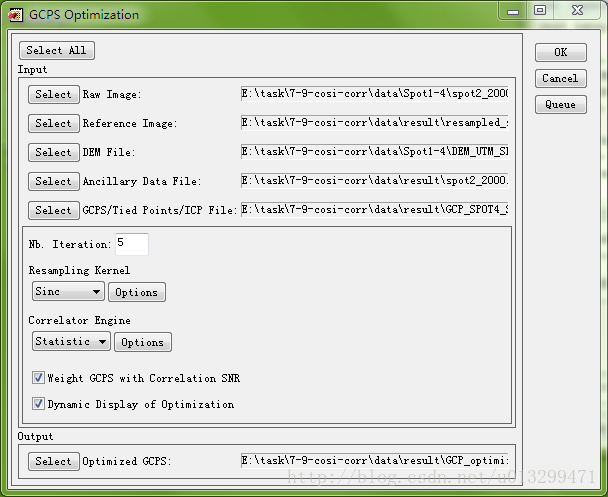
Task: Focus the GCPS/Tied Points/ICP path field
Action: (375, 210)
